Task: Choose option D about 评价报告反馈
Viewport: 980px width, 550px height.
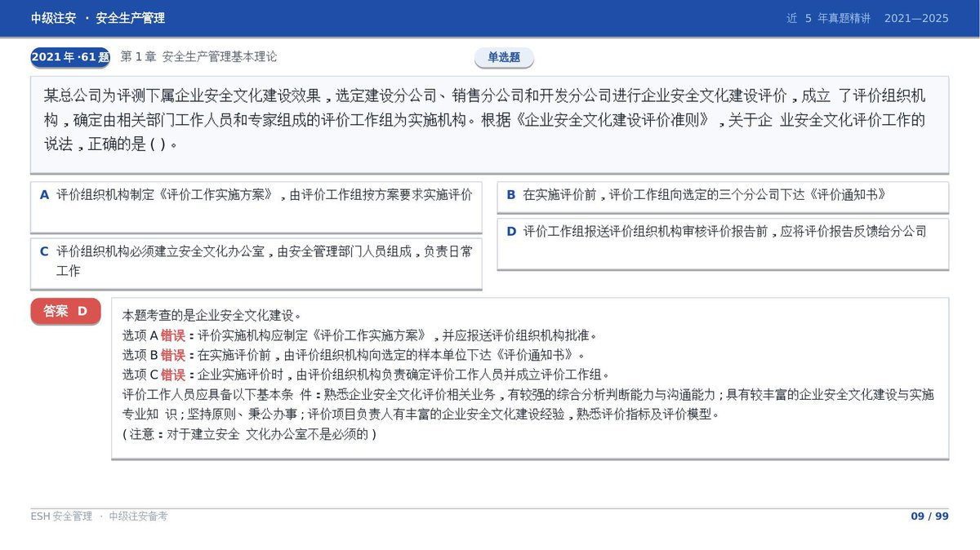Action: 723,243
